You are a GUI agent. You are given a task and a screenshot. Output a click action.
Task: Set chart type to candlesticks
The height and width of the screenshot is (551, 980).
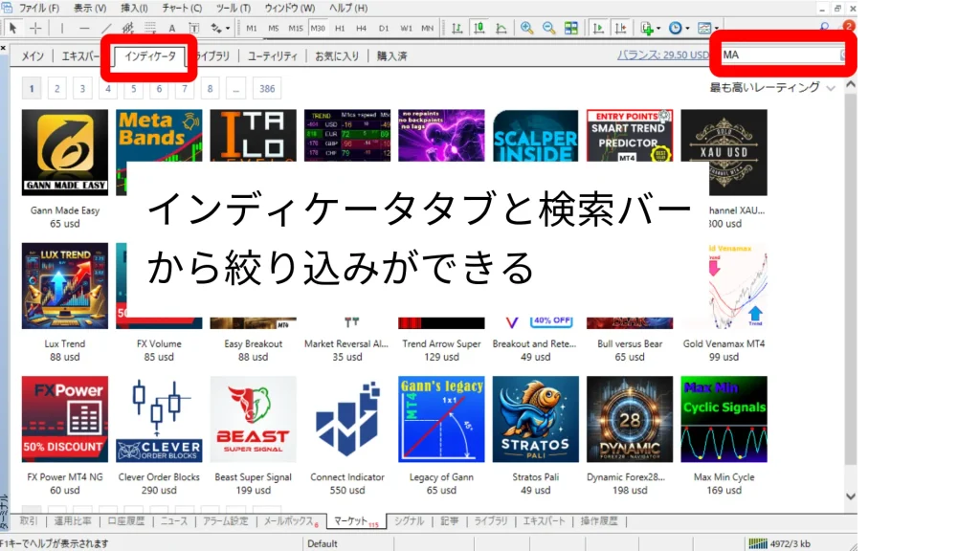pos(479,28)
